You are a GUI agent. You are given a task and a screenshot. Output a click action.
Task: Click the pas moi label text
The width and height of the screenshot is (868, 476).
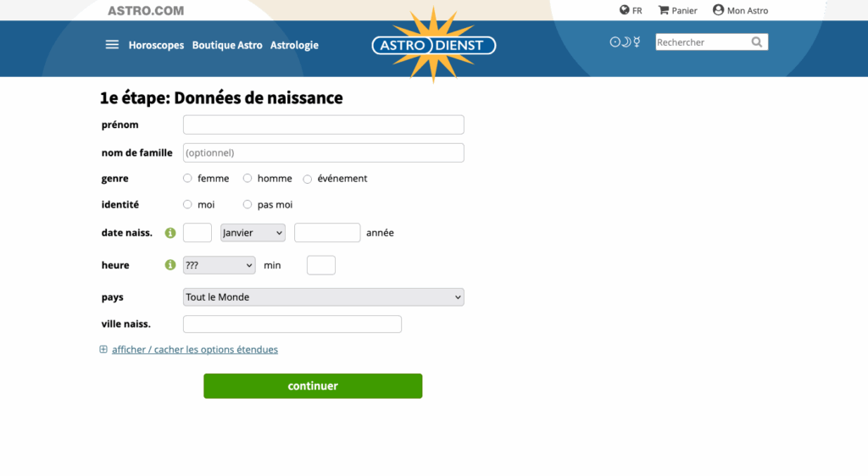click(x=275, y=205)
